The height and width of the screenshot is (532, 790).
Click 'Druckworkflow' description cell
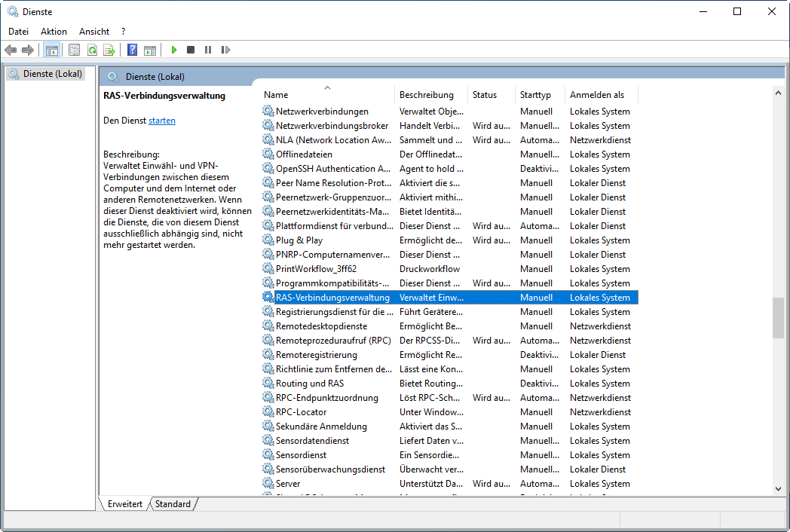tap(430, 269)
